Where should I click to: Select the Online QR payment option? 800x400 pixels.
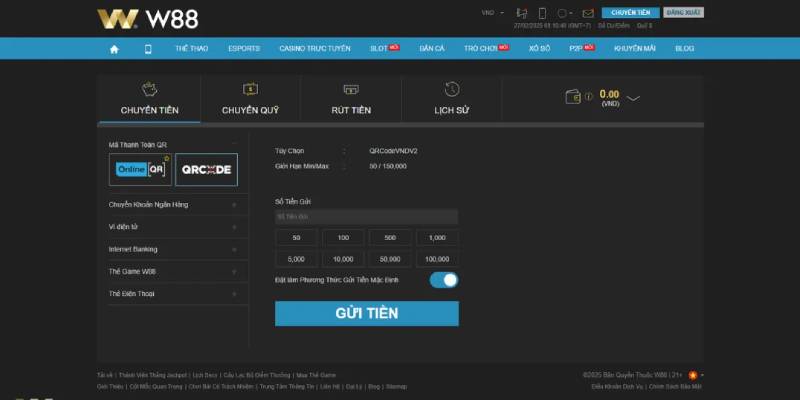140,169
